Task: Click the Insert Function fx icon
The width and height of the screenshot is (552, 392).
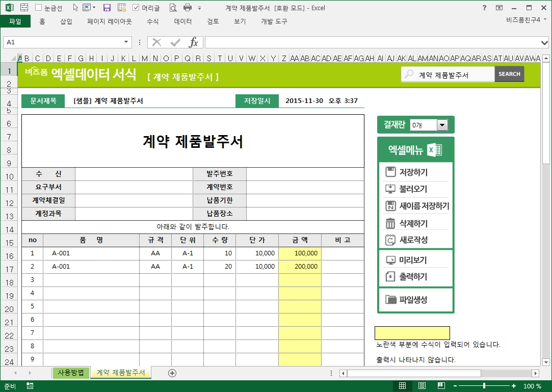Action: [x=194, y=42]
